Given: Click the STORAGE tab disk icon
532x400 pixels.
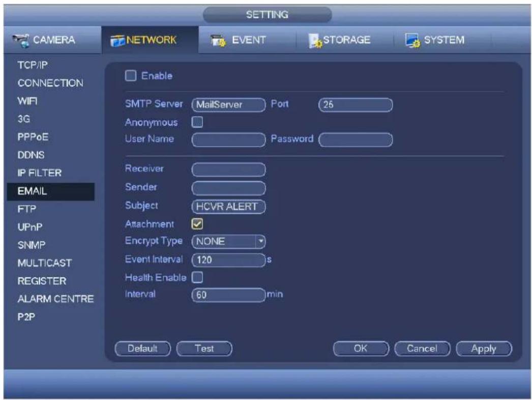Looking at the screenshot, I should click(x=315, y=41).
